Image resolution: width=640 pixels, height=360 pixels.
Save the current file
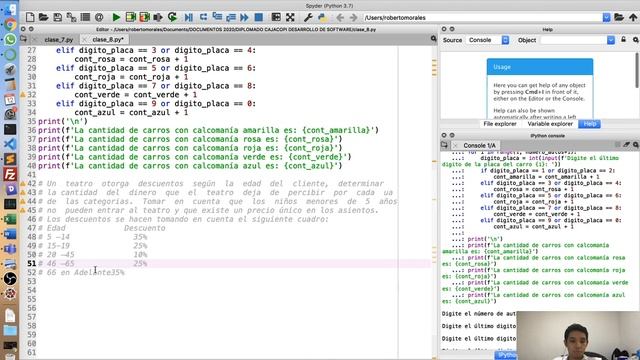point(58,17)
